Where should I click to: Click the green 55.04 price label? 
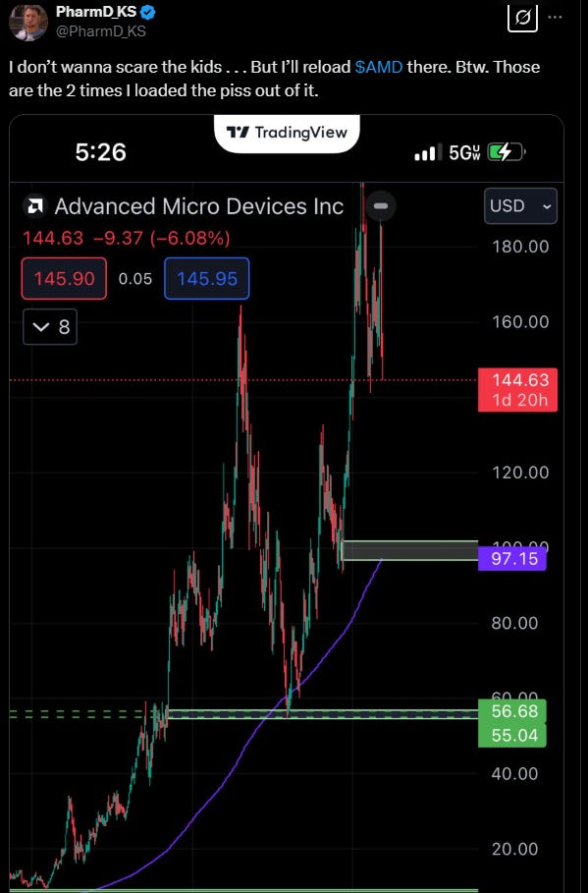(511, 735)
